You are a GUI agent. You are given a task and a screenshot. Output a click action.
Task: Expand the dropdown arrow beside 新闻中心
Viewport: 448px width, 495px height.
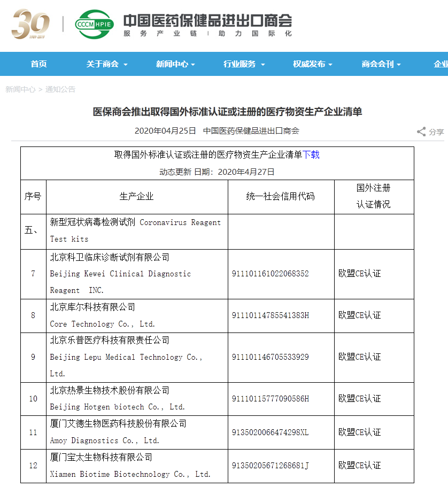click(194, 65)
